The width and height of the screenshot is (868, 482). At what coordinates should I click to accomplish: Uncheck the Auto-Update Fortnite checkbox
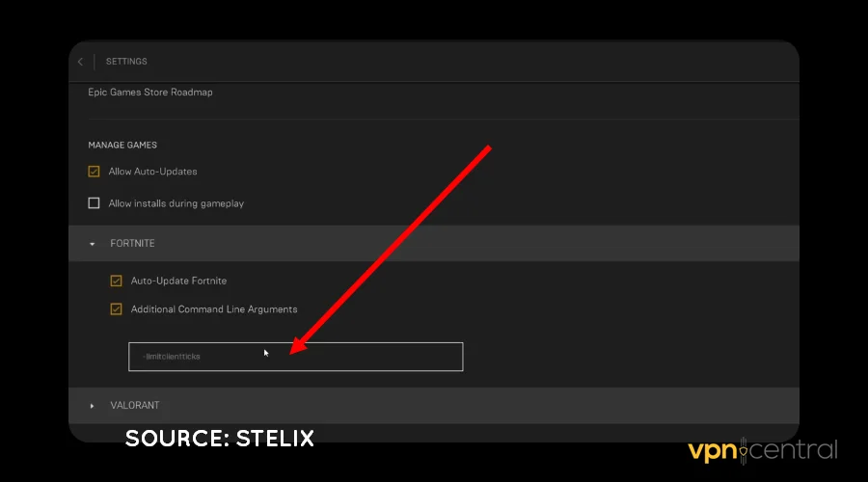(117, 281)
